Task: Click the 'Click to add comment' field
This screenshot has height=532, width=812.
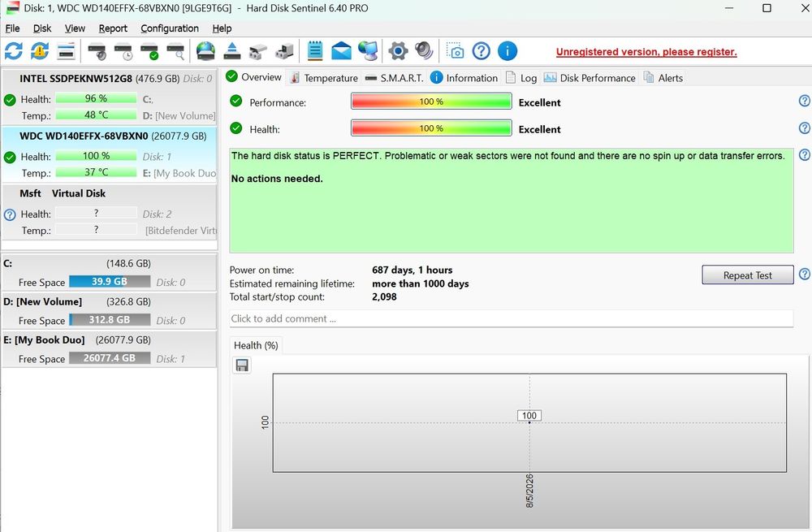Action: tap(511, 318)
